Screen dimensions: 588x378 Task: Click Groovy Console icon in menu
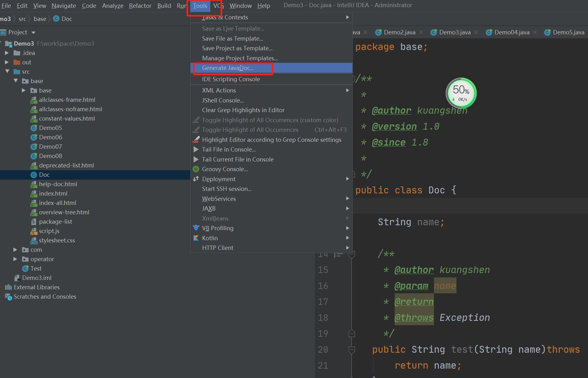coord(196,169)
